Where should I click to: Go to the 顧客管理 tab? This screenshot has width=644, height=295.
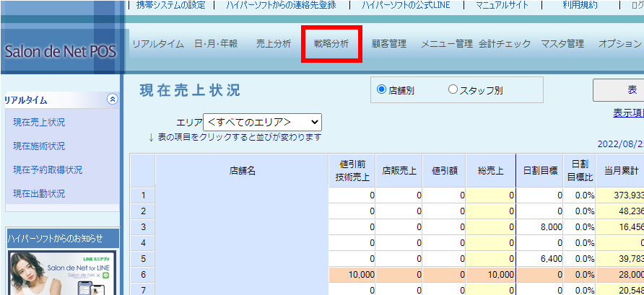click(389, 44)
